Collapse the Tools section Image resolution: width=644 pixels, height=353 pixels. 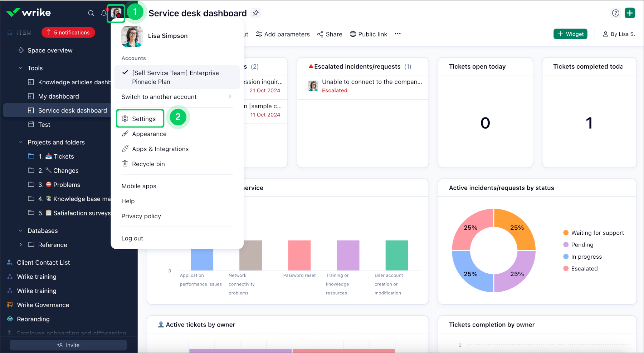point(20,68)
